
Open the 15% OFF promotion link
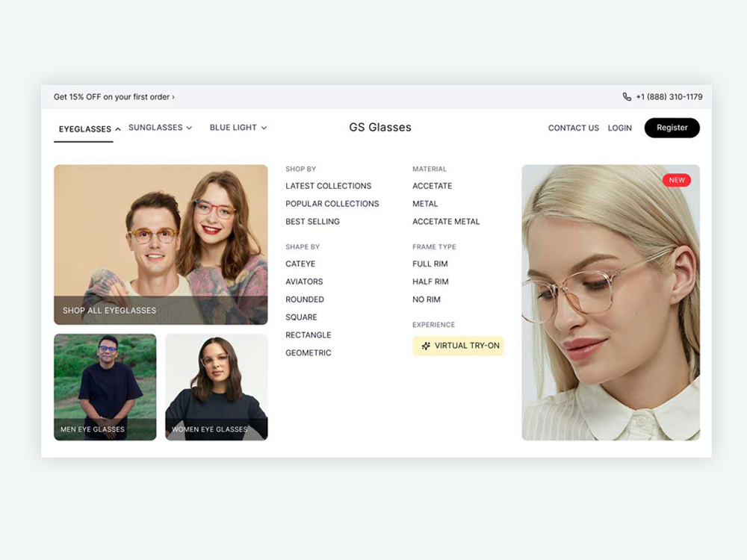(114, 96)
